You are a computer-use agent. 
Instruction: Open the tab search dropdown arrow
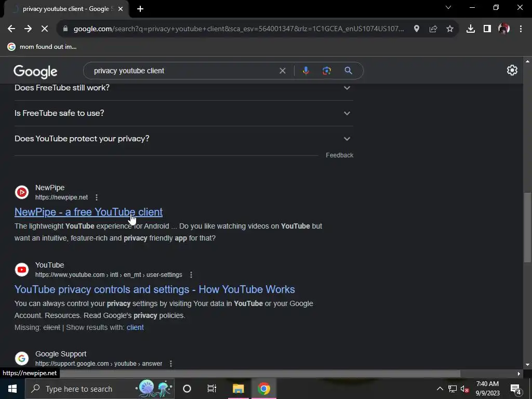tap(448, 7)
